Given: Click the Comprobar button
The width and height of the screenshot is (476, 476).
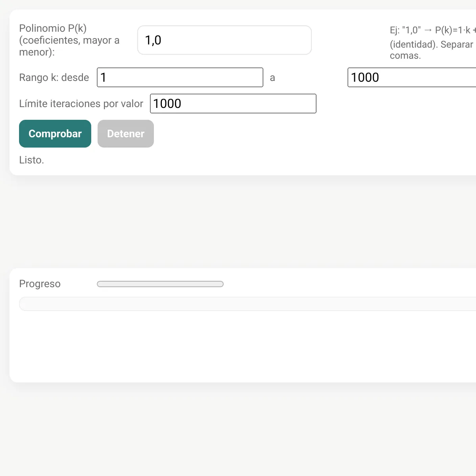Looking at the screenshot, I should [55, 134].
